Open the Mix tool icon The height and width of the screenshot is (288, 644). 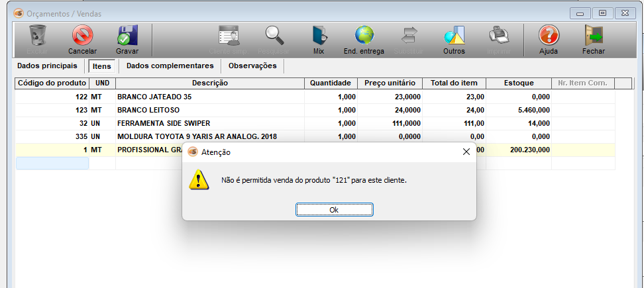click(x=319, y=35)
